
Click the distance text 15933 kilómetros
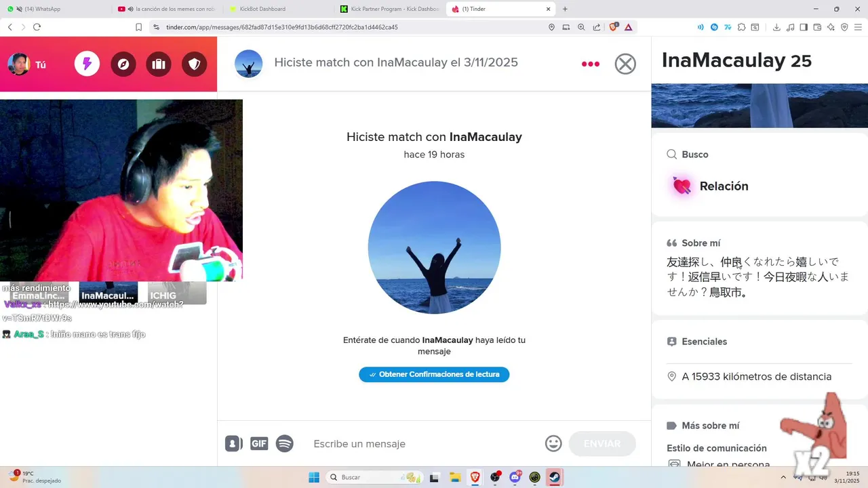[757, 377]
